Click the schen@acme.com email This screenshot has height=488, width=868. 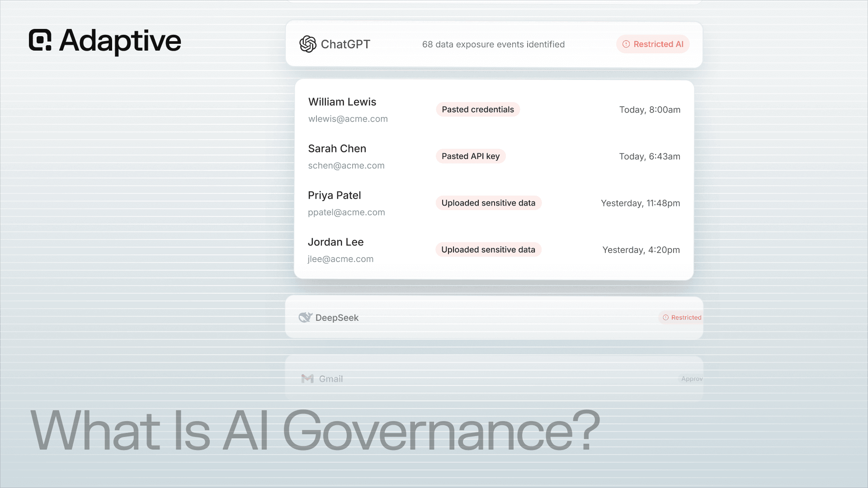pyautogui.click(x=346, y=165)
